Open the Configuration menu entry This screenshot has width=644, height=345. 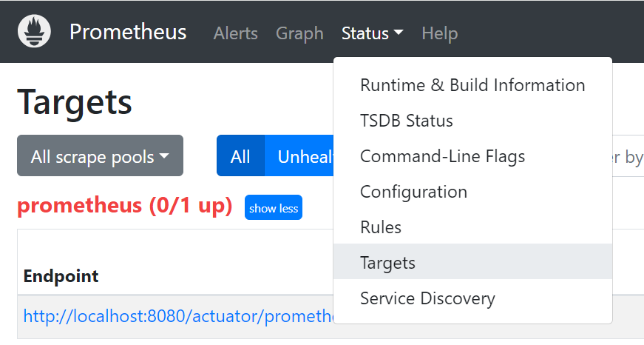(472, 192)
